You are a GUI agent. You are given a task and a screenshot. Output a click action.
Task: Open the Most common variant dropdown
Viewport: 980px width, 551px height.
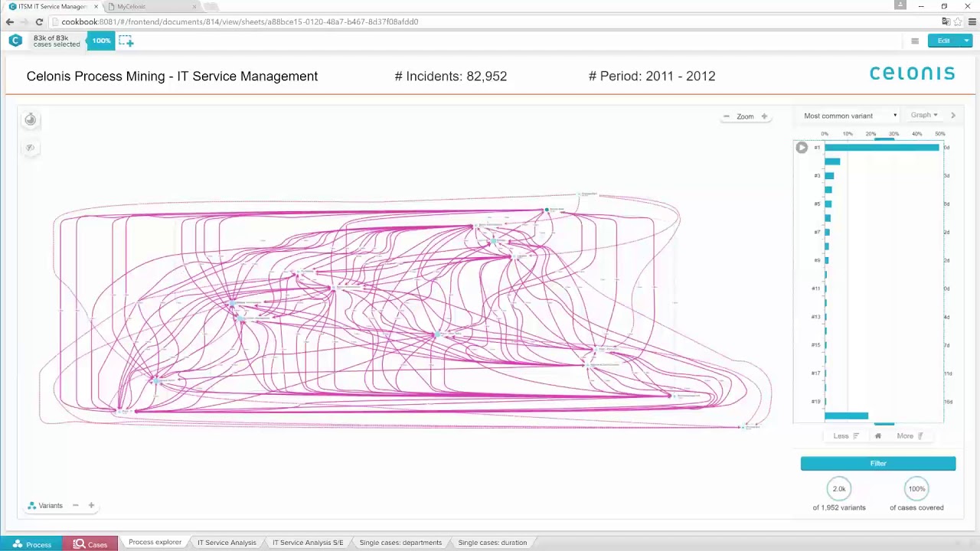tap(850, 116)
